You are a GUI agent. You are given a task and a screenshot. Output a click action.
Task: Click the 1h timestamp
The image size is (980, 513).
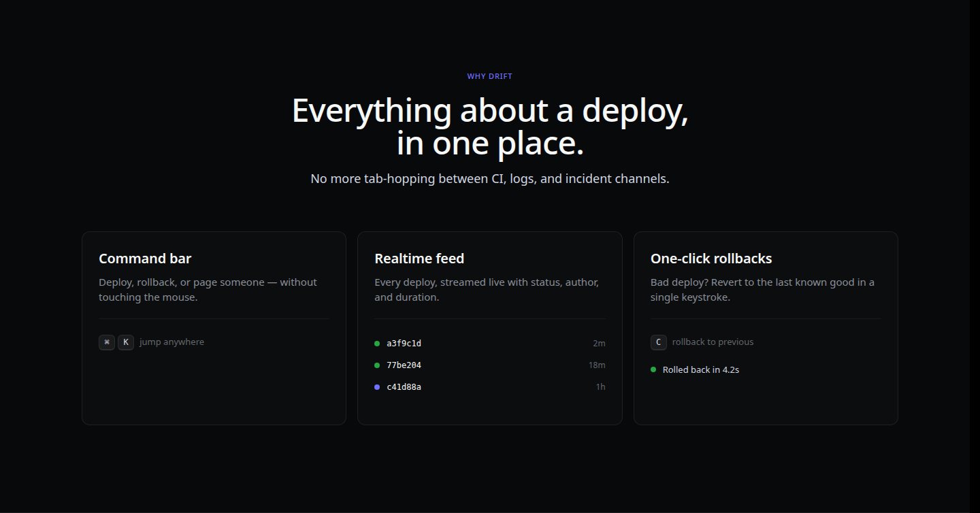[x=601, y=387]
